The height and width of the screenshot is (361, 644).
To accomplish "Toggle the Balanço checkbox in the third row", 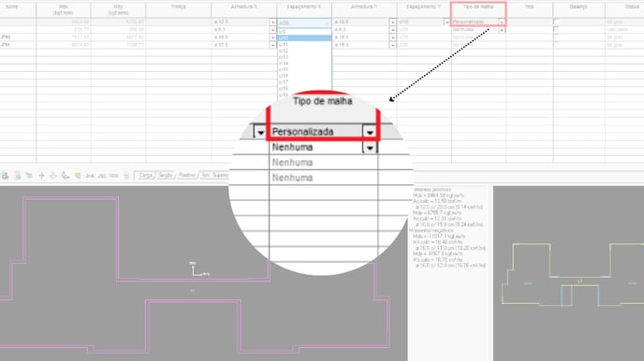I will coord(556,37).
